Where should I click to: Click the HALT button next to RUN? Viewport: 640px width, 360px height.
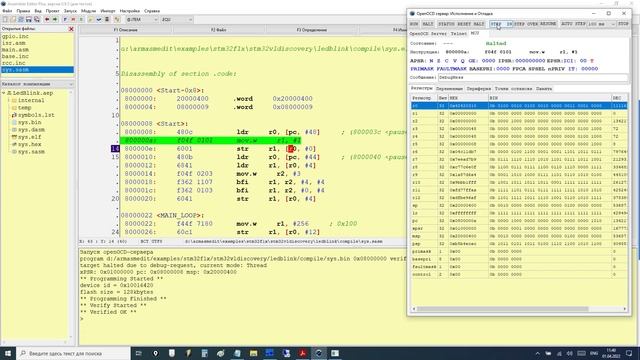pyautogui.click(x=428, y=24)
